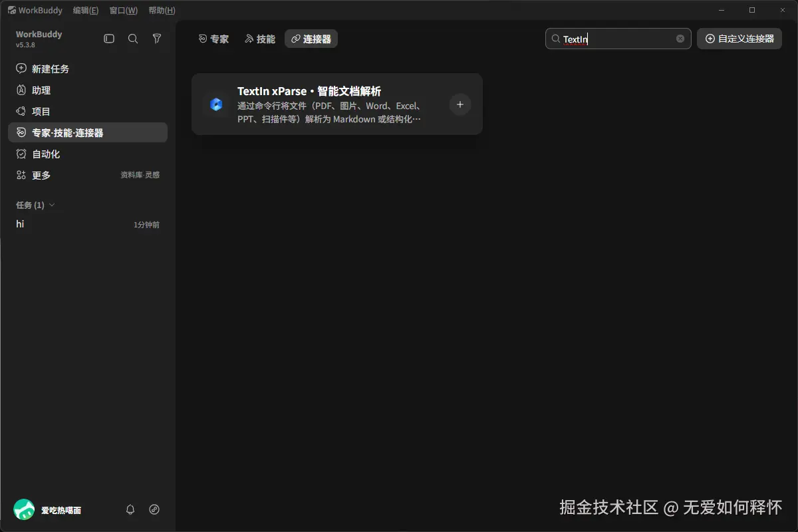Image resolution: width=798 pixels, height=532 pixels.
Task: Open the TextIn xParse connector logo
Action: tap(216, 104)
